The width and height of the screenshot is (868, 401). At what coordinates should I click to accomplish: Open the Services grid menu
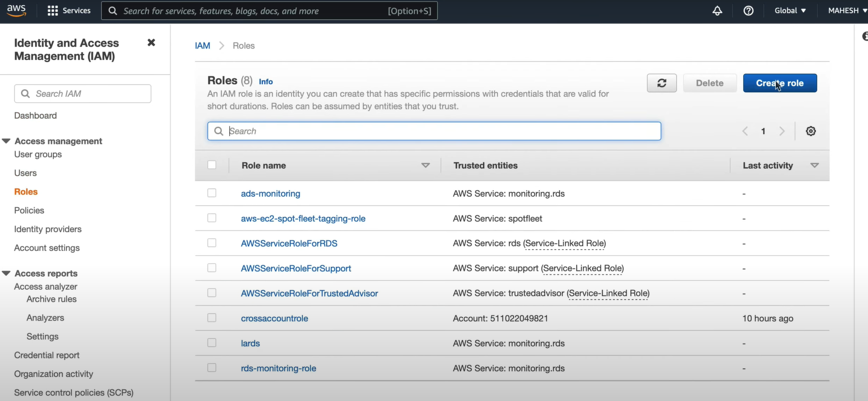(x=69, y=11)
